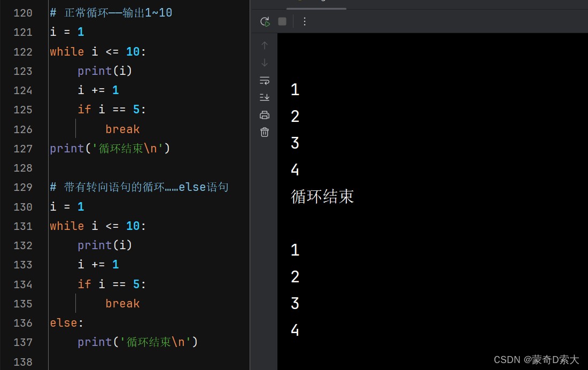The height and width of the screenshot is (370, 588).
Task: Clear console with trash icon
Action: point(265,132)
